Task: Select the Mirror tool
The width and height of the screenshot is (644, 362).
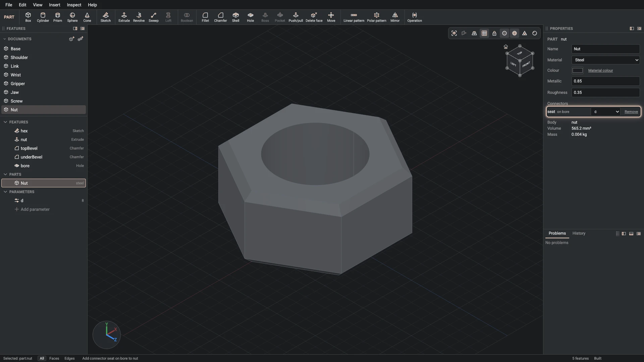Action: point(395,17)
